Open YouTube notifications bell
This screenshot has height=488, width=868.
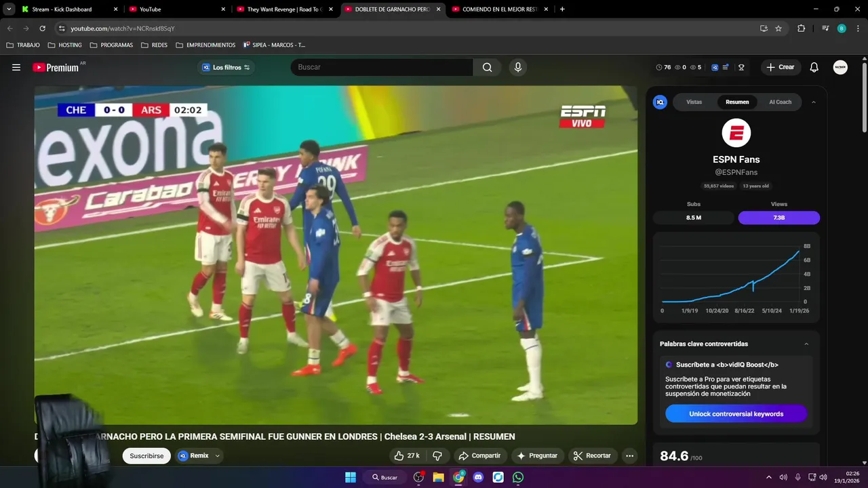pos(814,67)
